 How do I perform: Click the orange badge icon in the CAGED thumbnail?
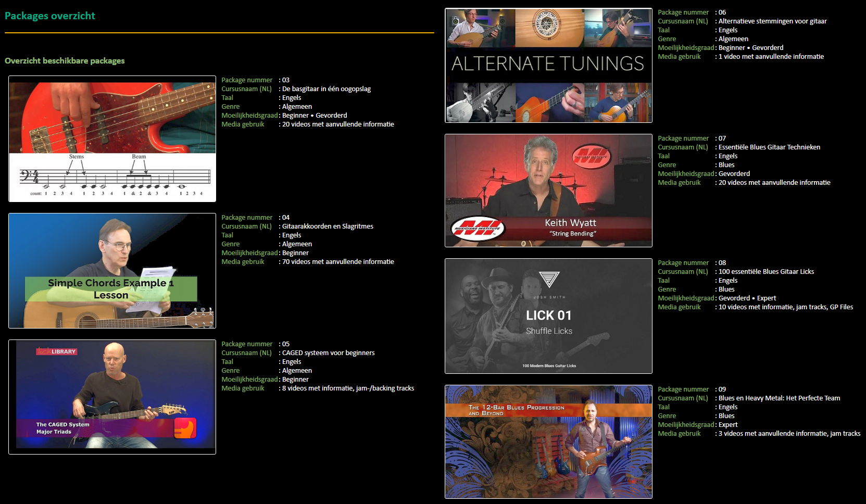coord(185,428)
